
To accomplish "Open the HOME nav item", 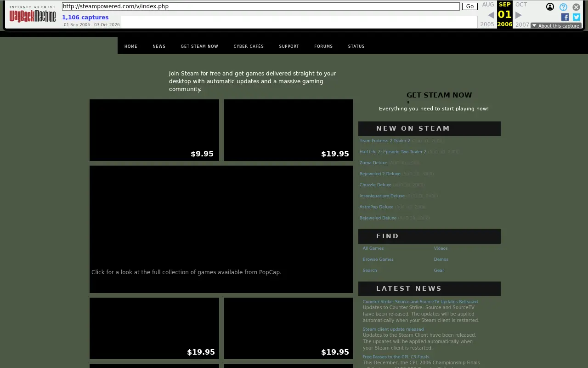I will pyautogui.click(x=131, y=46).
